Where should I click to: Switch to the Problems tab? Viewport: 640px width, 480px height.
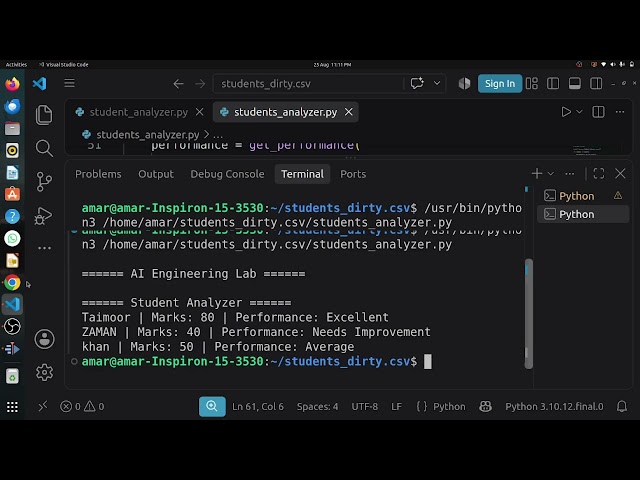click(x=98, y=174)
